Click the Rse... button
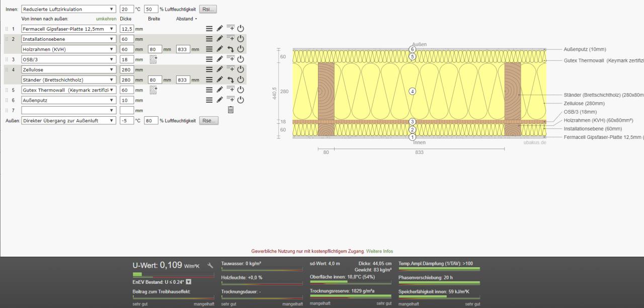This screenshot has height=308, width=644. pyautogui.click(x=209, y=120)
